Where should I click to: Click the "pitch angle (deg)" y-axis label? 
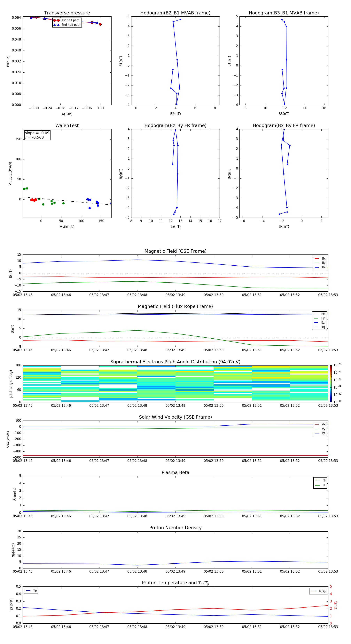(x=11, y=383)
